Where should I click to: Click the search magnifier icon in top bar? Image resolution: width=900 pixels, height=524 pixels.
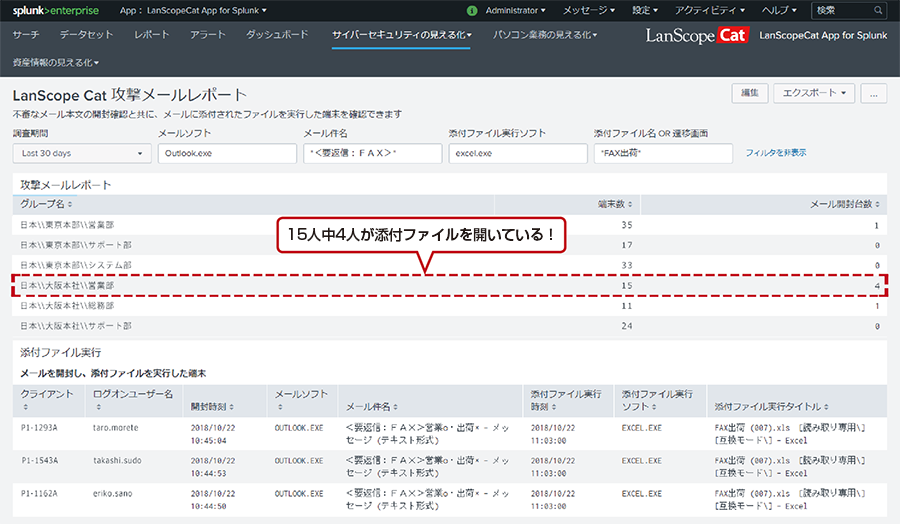[x=878, y=10]
